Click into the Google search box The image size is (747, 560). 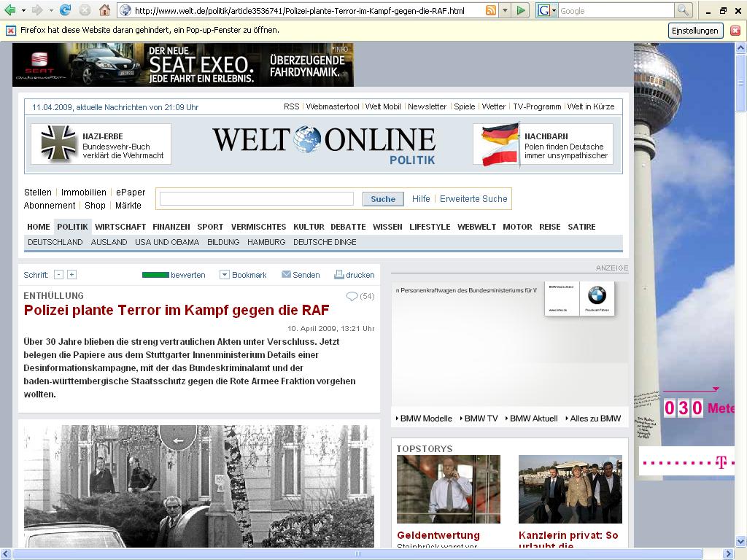616,10
